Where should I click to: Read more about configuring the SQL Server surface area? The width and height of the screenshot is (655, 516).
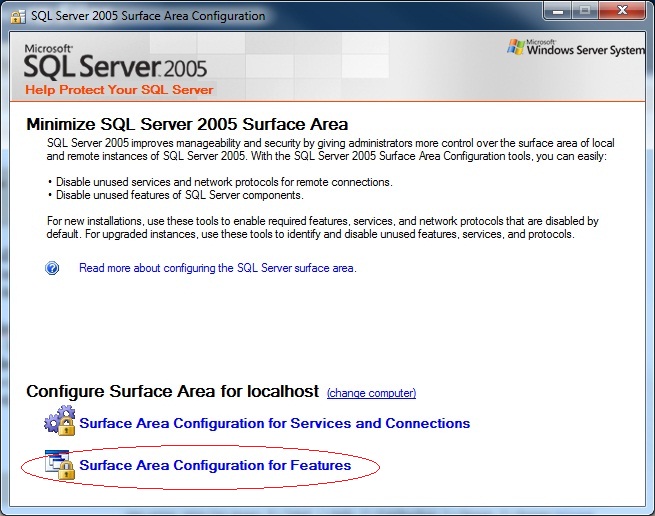click(218, 268)
